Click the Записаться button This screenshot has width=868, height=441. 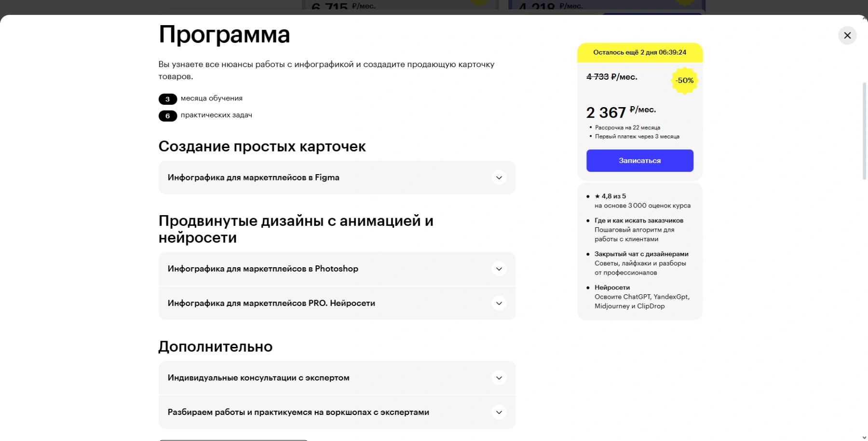(639, 160)
